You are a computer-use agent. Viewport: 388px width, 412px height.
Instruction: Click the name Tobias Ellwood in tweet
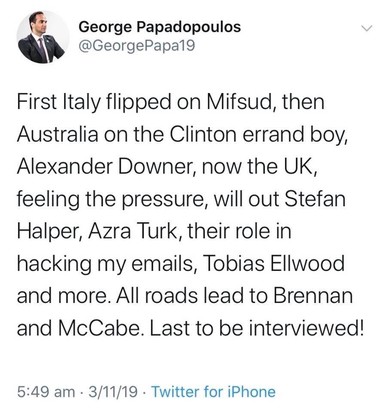tap(274, 263)
